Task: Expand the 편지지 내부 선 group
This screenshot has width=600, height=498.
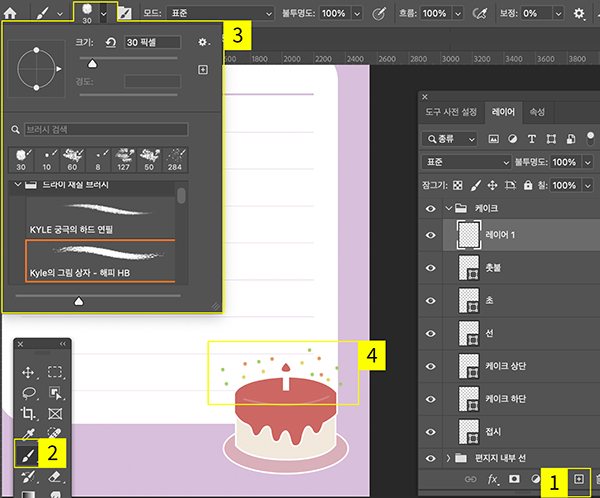Action: [448, 457]
